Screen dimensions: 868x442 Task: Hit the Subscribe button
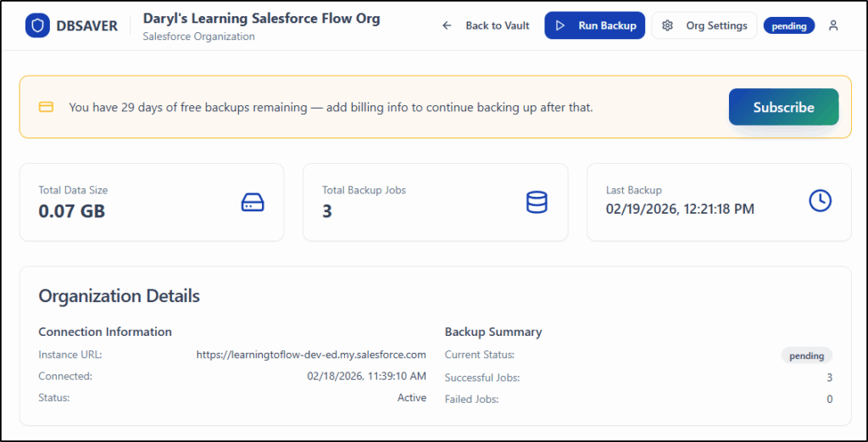[783, 107]
